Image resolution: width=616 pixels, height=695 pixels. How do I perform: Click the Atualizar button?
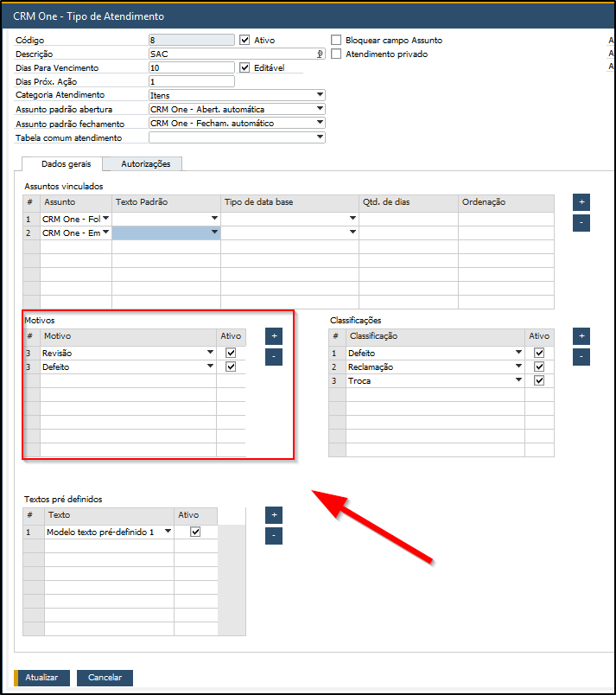(41, 678)
